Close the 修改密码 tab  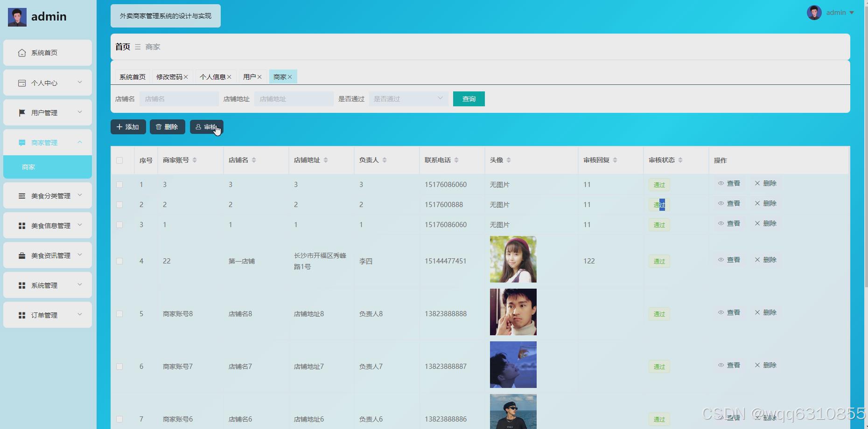point(186,76)
